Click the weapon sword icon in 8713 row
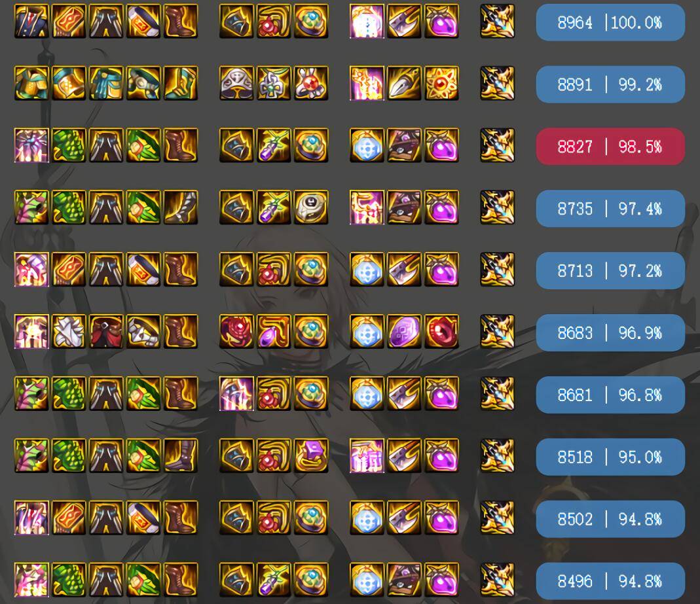 tap(497, 270)
